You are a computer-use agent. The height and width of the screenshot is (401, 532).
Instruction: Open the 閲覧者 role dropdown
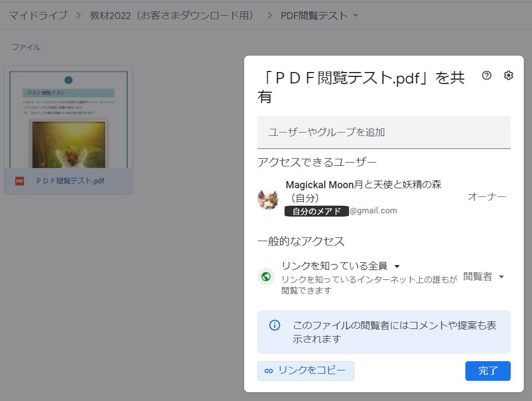[483, 277]
